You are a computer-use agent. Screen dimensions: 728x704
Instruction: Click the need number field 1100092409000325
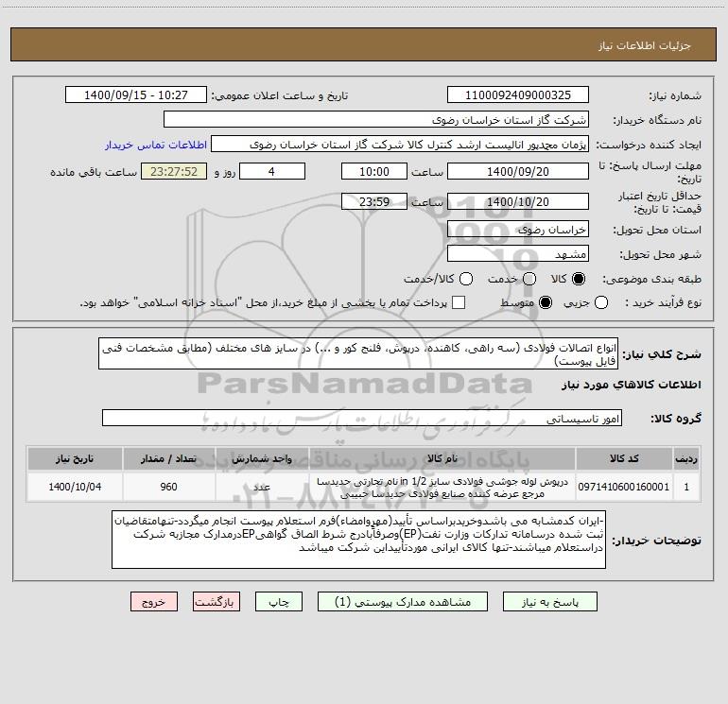518,95
